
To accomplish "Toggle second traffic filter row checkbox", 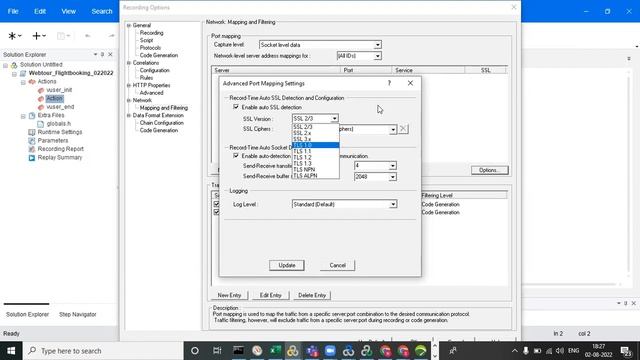I will tap(216, 212).
